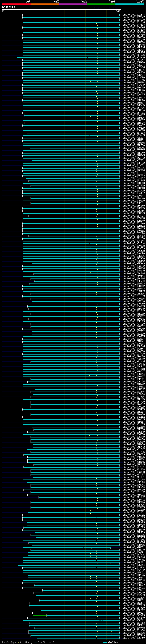
Task: Select label UniRef100_Q84UK0
Action: (133, 40)
